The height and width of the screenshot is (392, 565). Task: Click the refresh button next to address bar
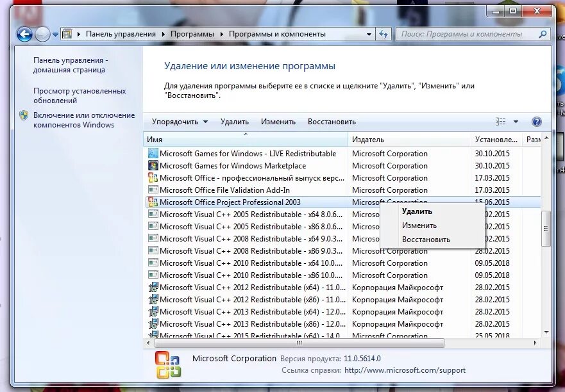(384, 34)
